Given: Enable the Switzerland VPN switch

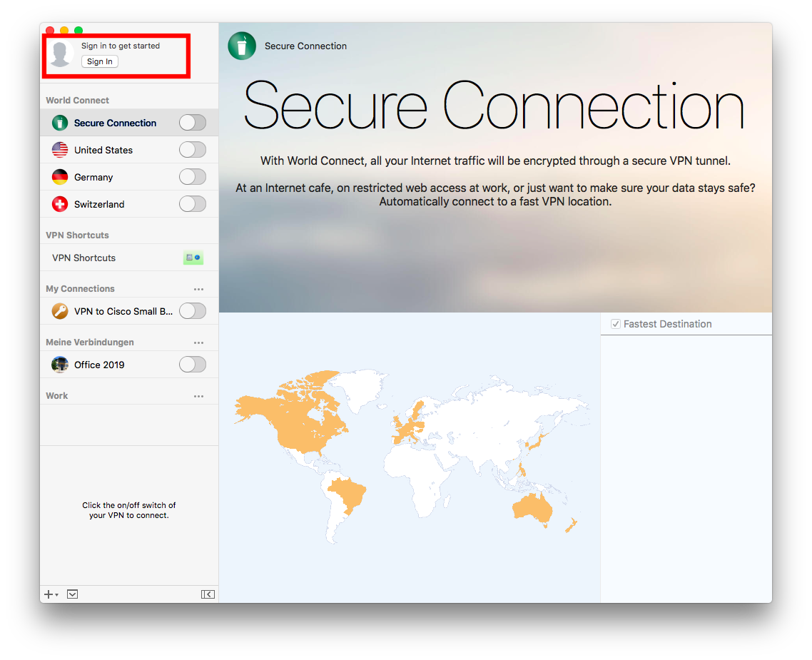Looking at the screenshot, I should [193, 204].
